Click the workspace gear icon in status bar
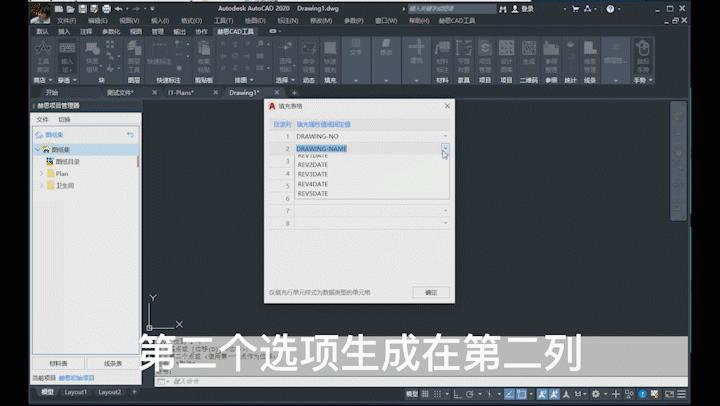 pos(596,394)
